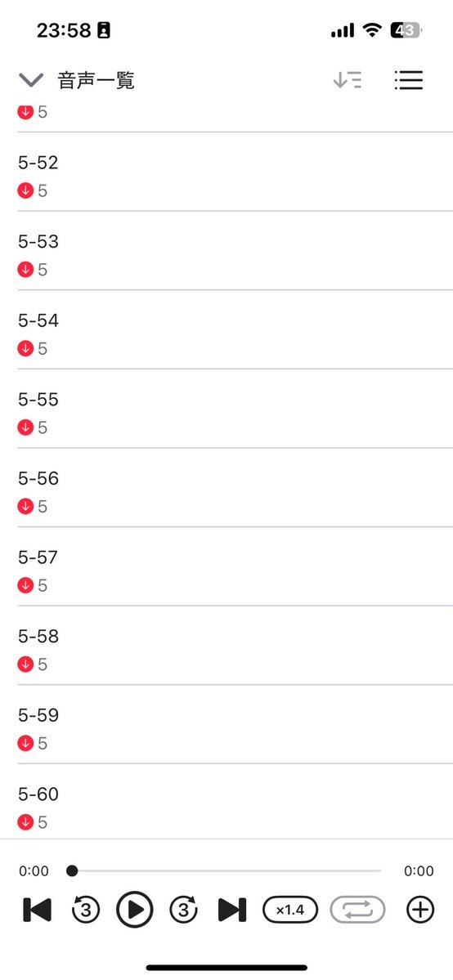
Task: Fast-forward three seconds
Action: click(183, 910)
